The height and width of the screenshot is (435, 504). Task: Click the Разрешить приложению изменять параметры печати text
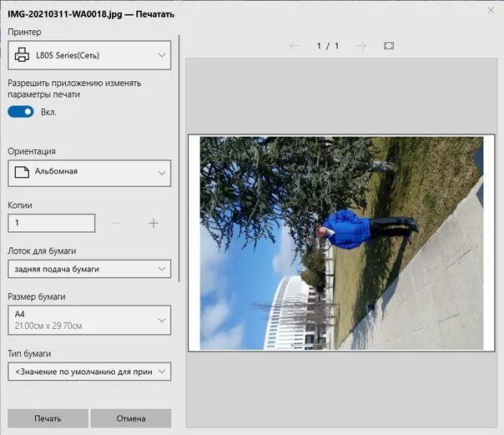click(x=74, y=89)
